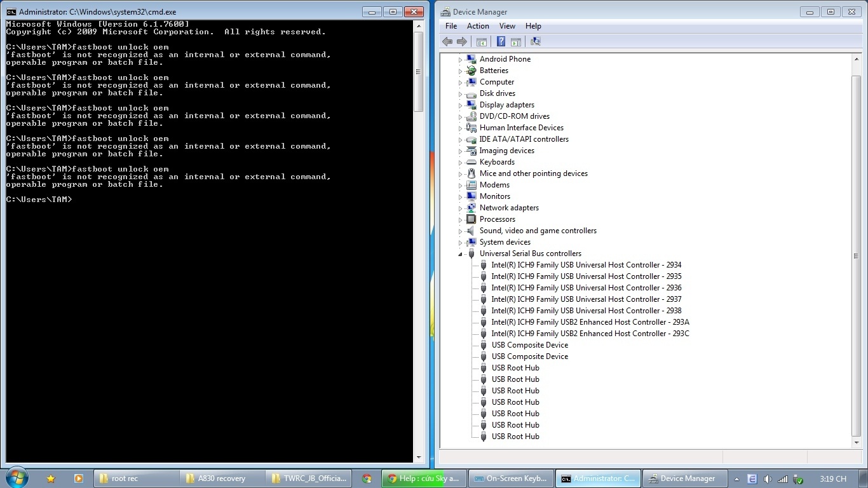Click the command prompt vertical scrollbar
The image size is (868, 488).
tap(418, 241)
